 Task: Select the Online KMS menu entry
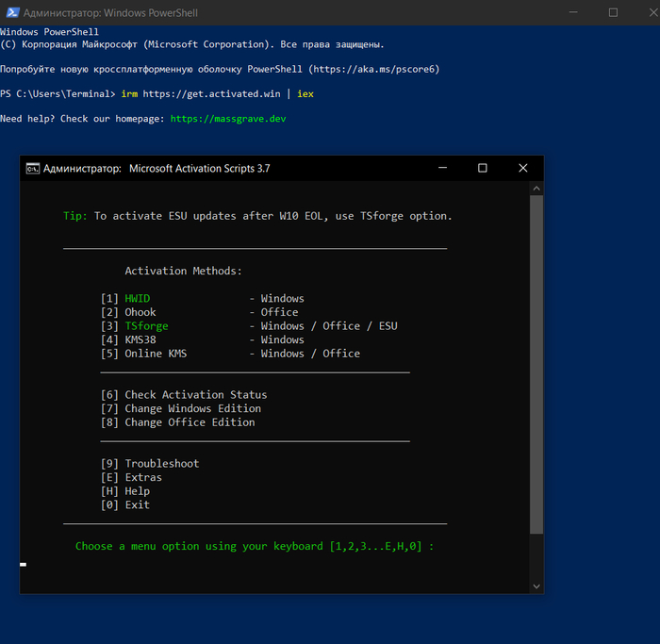(162, 354)
